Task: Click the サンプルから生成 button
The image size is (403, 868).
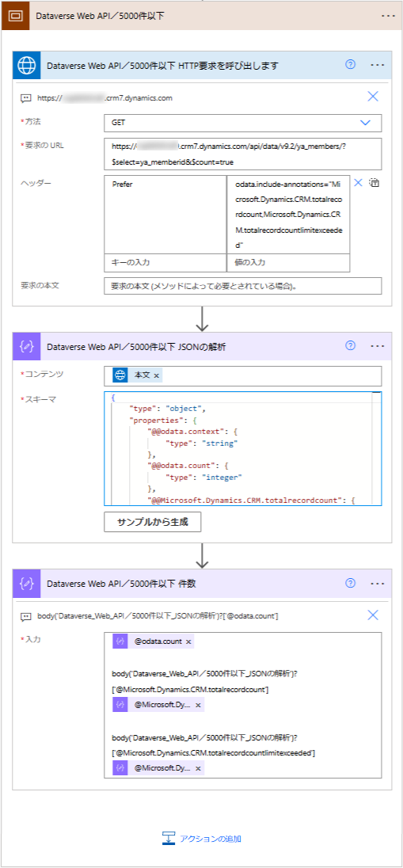Action: 152,522
